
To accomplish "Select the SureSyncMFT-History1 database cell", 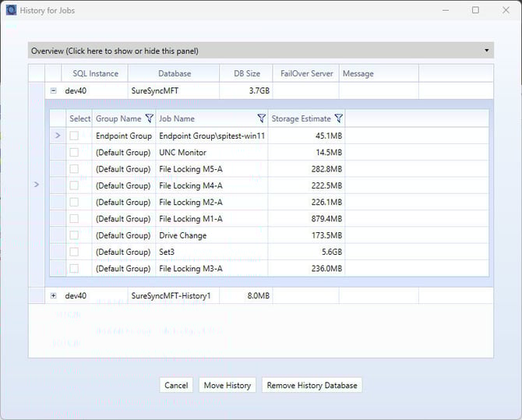I will pos(174,296).
